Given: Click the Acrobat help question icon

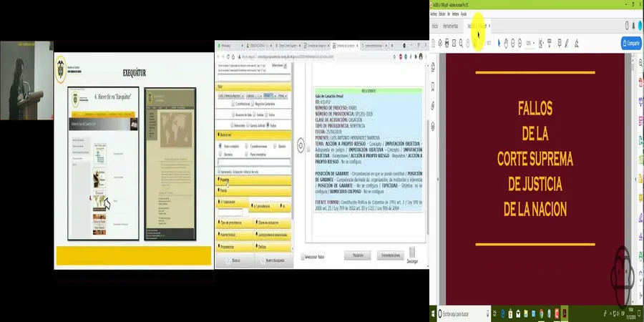Looking at the screenshot, I should pos(627,26).
